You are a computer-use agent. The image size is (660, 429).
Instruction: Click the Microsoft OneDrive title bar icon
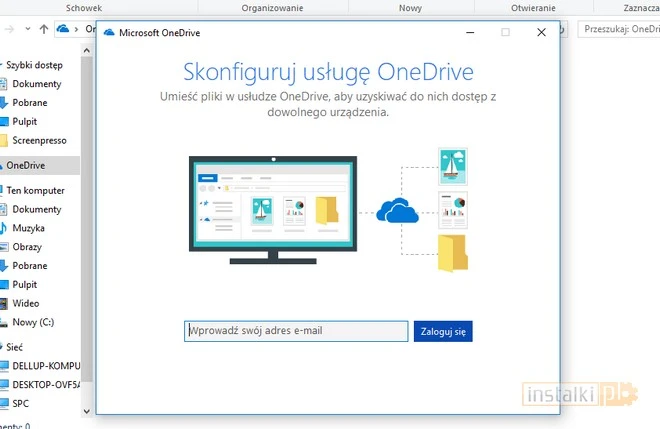(109, 32)
